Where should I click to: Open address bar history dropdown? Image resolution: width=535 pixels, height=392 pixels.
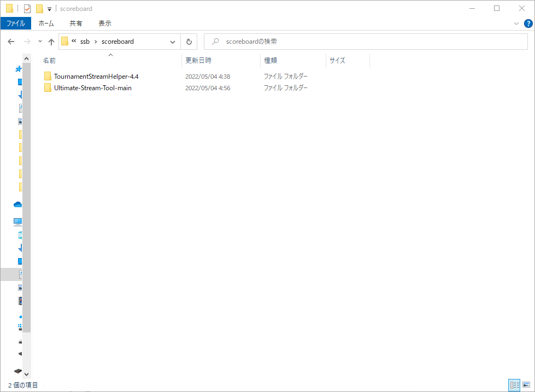pos(173,42)
